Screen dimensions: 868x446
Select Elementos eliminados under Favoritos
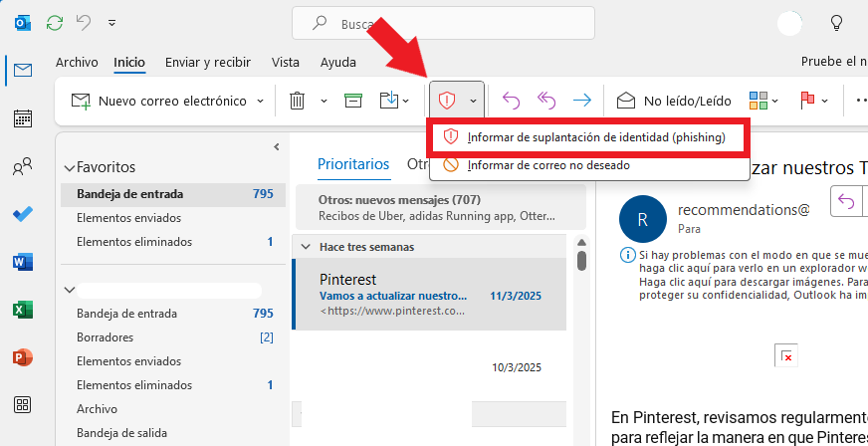click(x=173, y=242)
